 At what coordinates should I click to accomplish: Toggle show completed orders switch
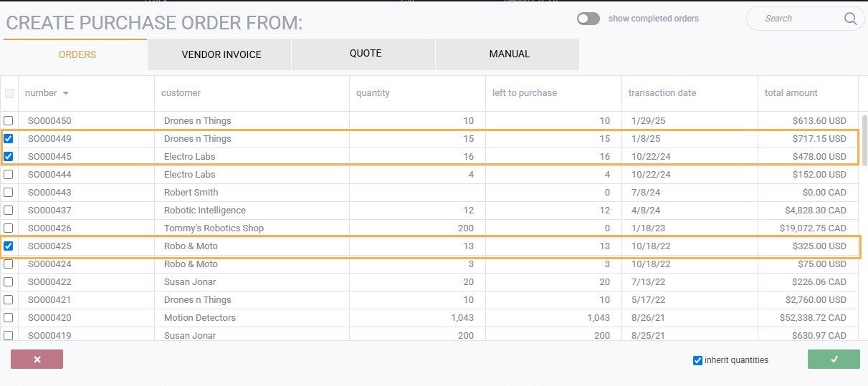pos(588,19)
